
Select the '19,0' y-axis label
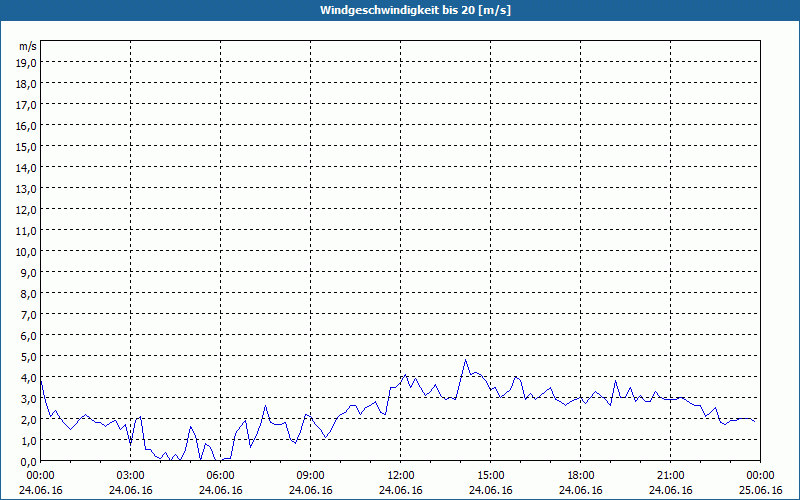pyautogui.click(x=27, y=63)
